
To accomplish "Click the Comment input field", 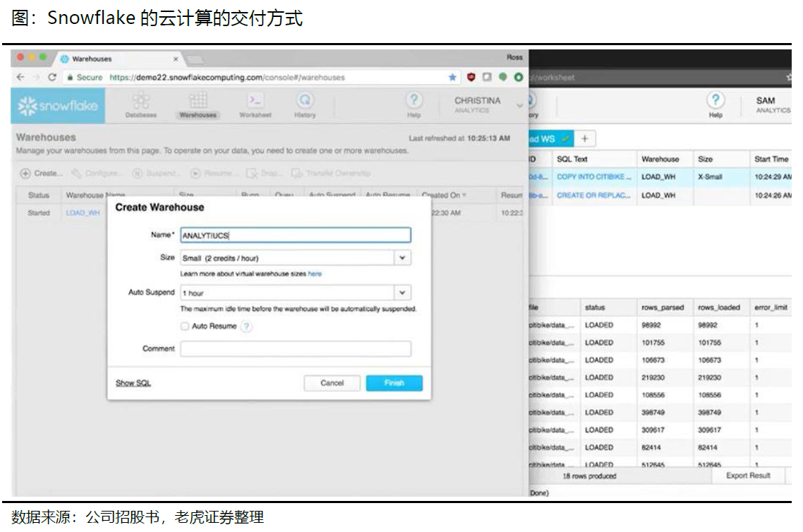I will tap(296, 349).
